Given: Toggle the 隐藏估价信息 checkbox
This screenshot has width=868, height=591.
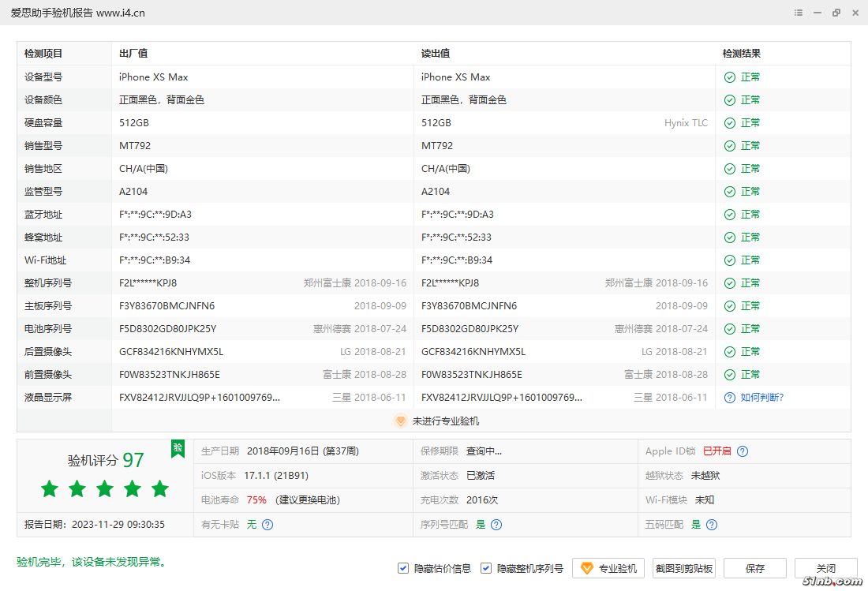Looking at the screenshot, I should tap(403, 568).
